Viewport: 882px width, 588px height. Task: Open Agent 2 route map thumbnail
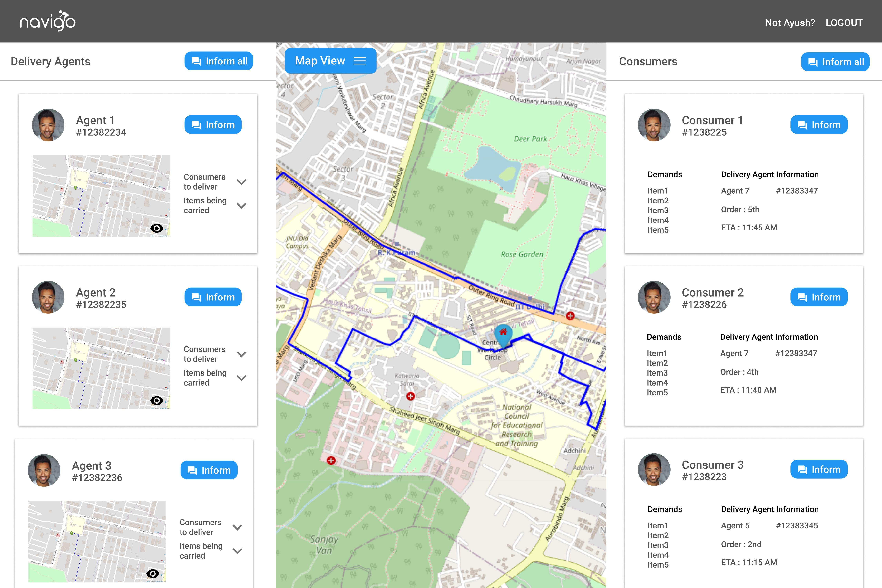tap(101, 368)
